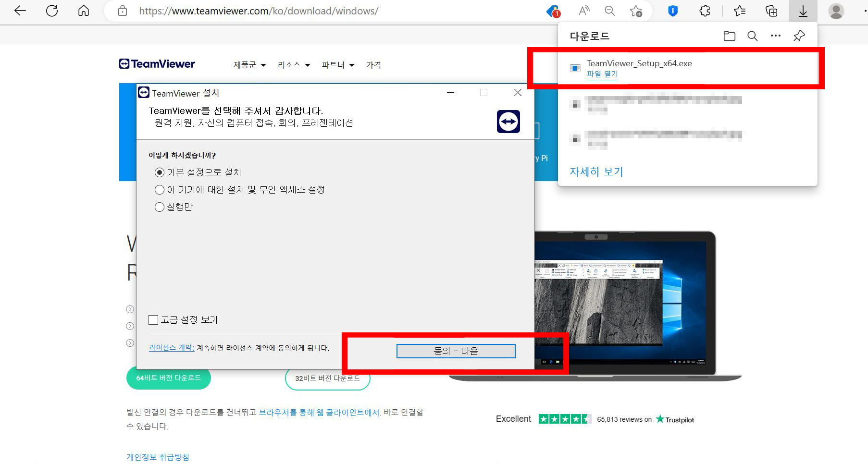Click TeamViewer icon in installer title bar
This screenshot has width=868, height=464.
tap(144, 93)
